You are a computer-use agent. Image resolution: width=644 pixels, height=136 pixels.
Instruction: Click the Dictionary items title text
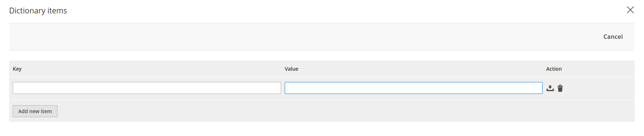click(38, 11)
